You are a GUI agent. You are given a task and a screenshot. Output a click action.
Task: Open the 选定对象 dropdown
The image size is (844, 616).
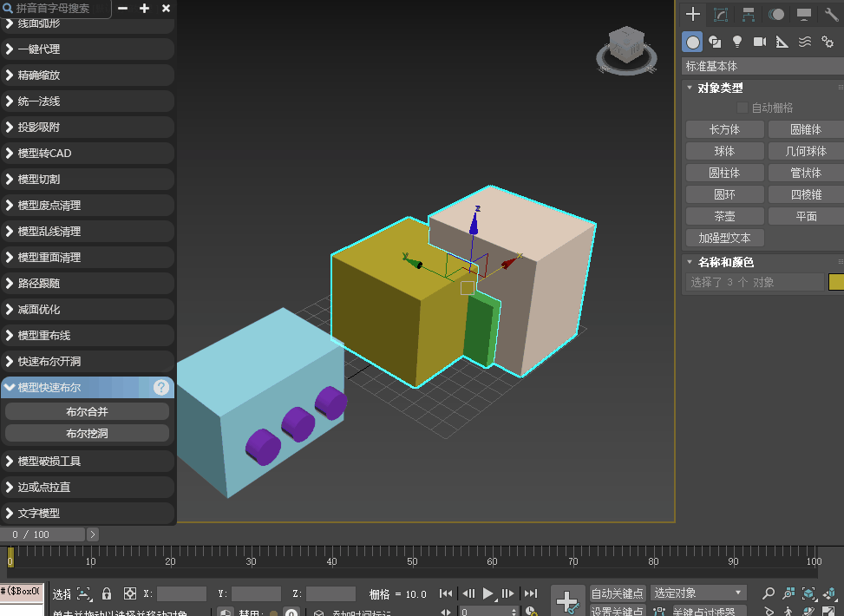698,593
